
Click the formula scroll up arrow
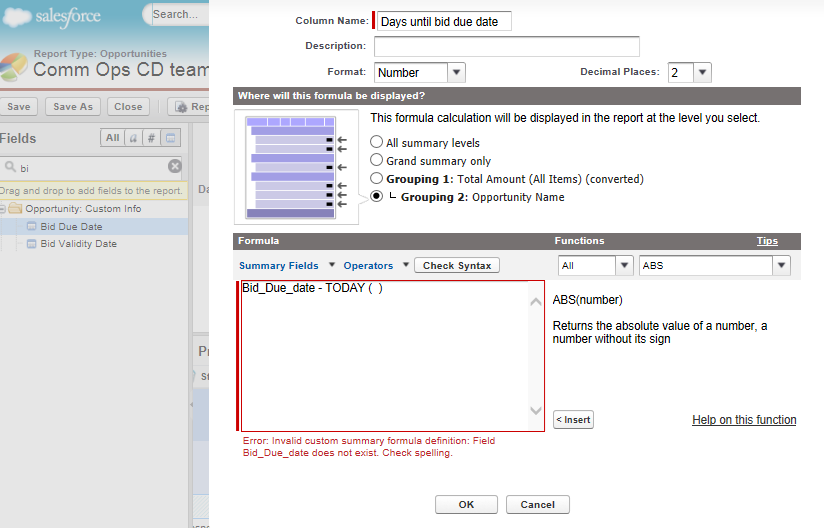click(x=535, y=302)
